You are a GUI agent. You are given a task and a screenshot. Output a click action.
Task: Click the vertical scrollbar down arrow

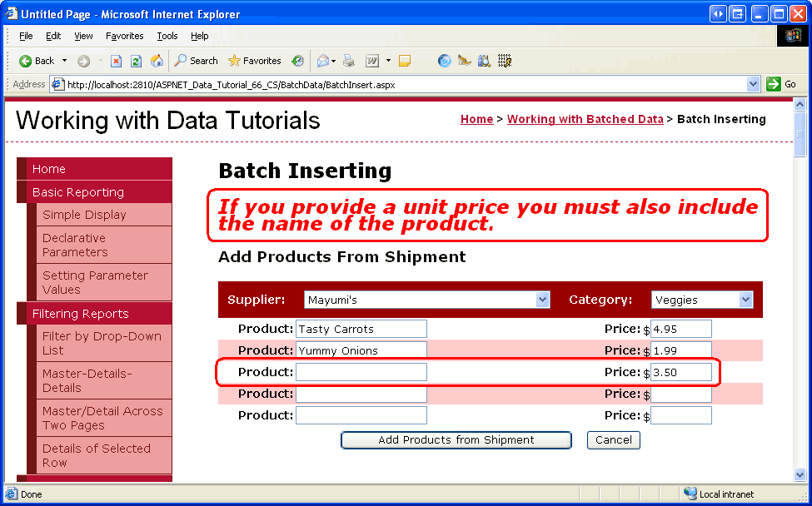click(x=800, y=474)
